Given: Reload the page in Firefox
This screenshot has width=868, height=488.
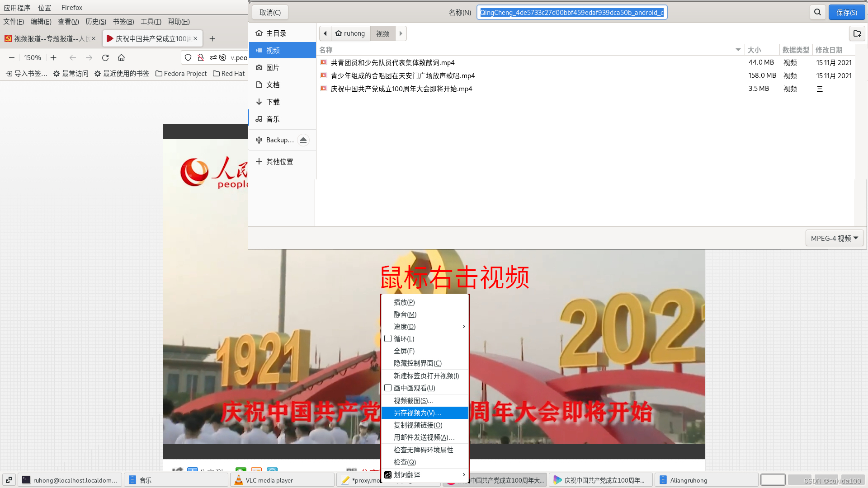Looking at the screenshot, I should [x=105, y=58].
